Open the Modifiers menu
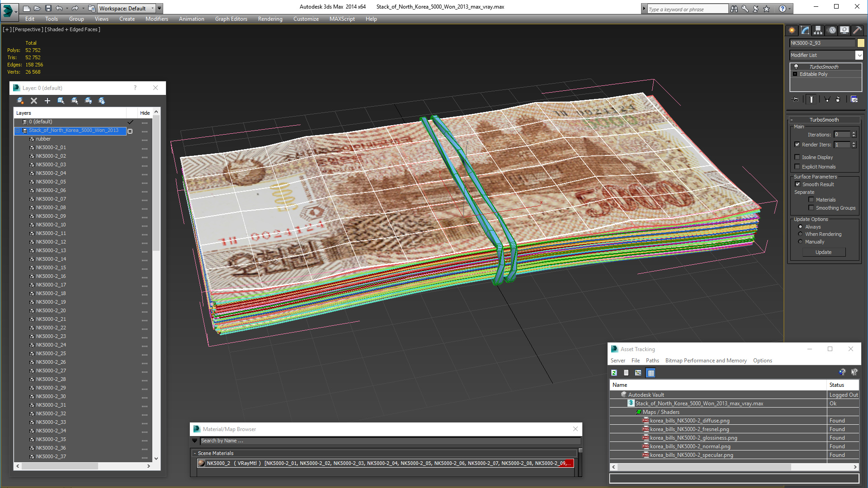 [157, 19]
